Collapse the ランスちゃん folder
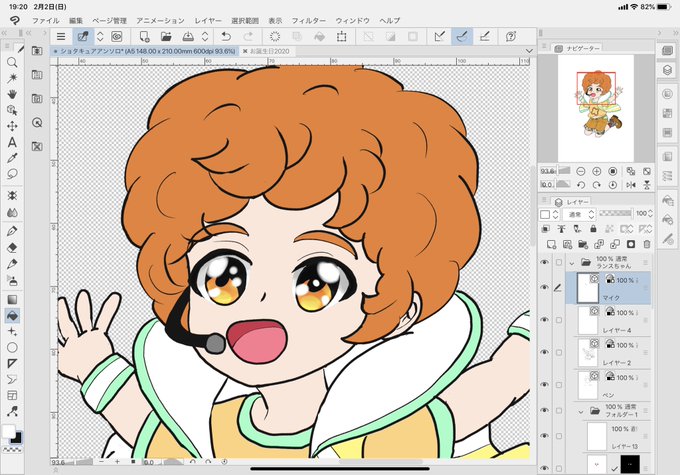The width and height of the screenshot is (680, 475). coord(572,263)
